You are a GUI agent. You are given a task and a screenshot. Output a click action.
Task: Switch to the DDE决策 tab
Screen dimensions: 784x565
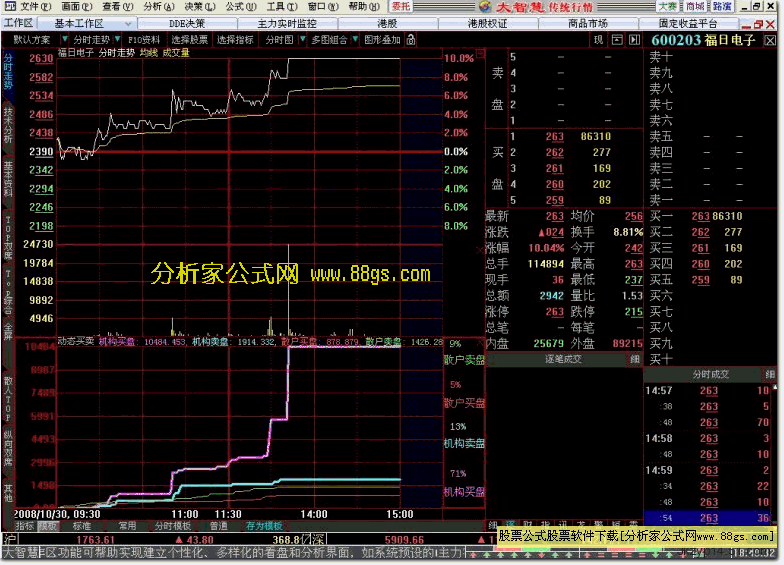tap(187, 24)
